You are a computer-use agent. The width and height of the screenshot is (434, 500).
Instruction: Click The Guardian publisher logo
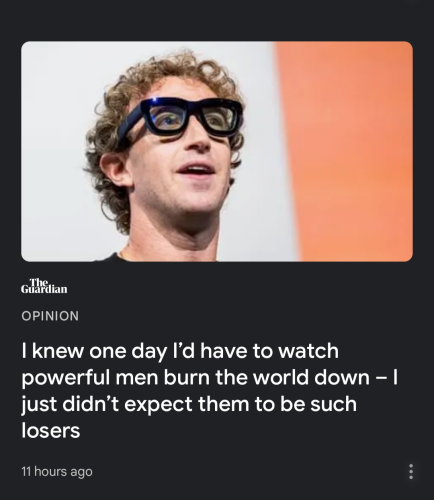point(44,286)
